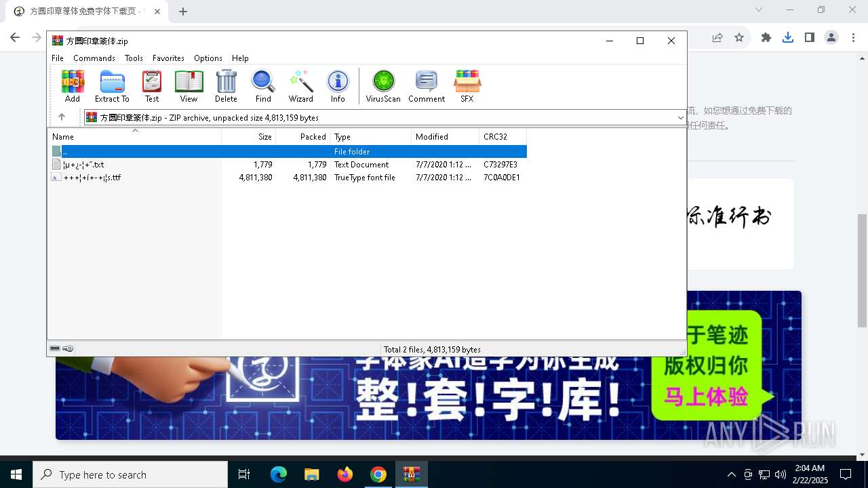Click the taskbar search box
Image resolution: width=868 pixels, height=488 pixels.
[130, 474]
